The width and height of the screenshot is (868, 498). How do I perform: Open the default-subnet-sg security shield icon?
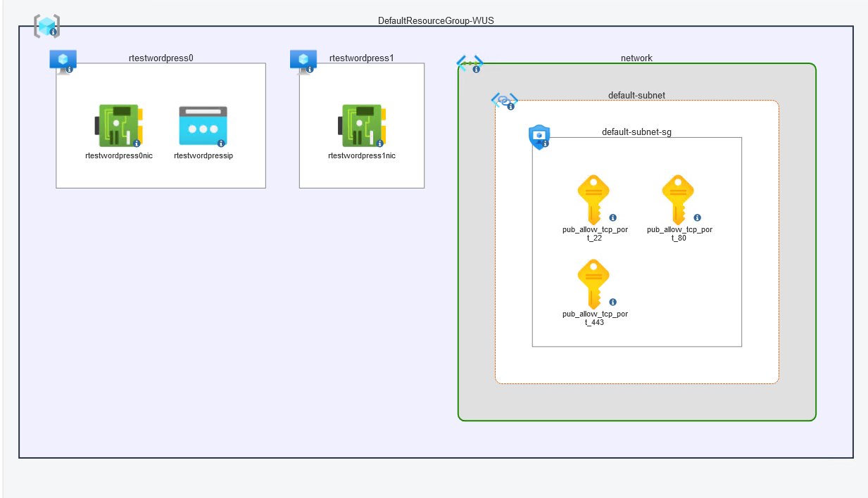coord(539,136)
